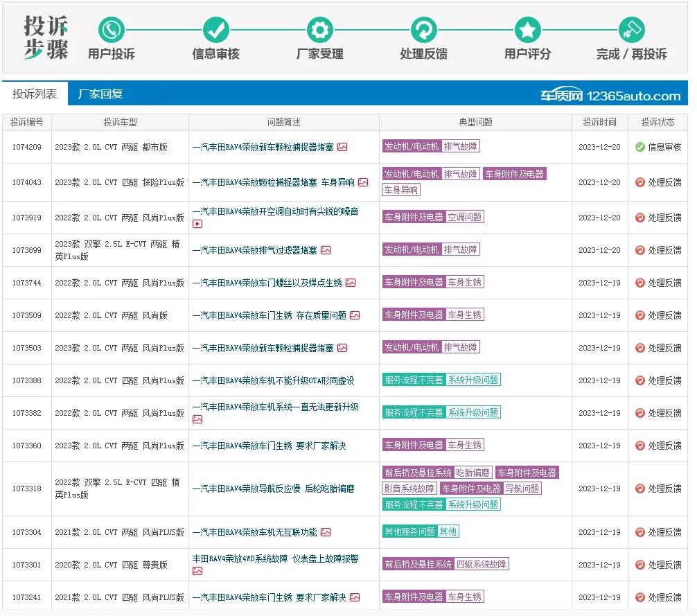Open complaint 车机无互联功能 link
This screenshot has width=697, height=616.
(255, 532)
